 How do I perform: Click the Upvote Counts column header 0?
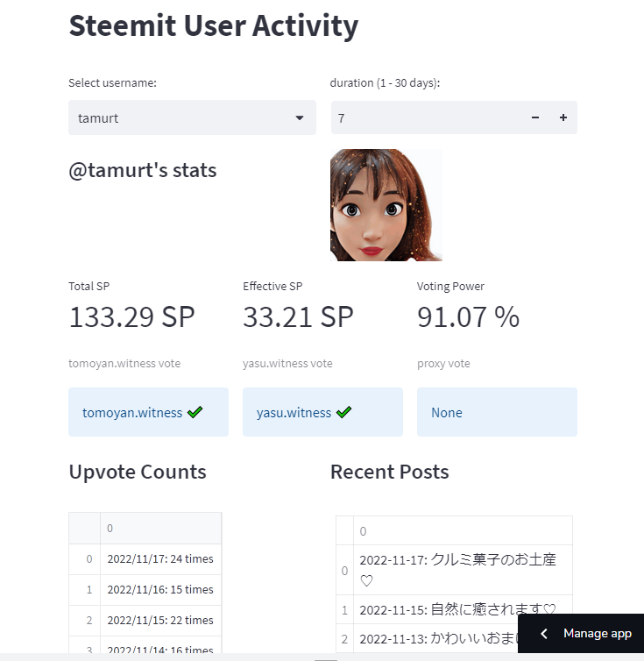click(160, 529)
